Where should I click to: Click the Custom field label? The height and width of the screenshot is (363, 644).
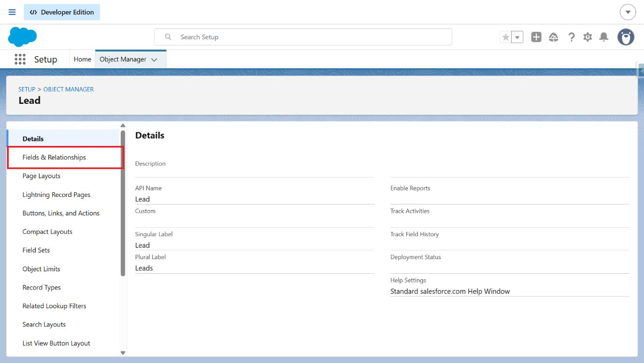(x=145, y=211)
